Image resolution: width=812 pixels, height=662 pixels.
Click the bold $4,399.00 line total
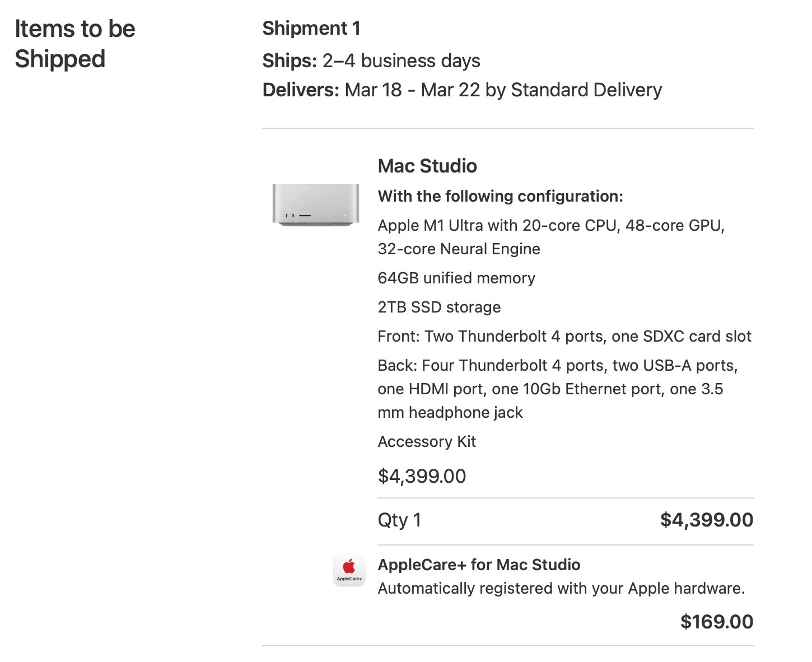pos(707,520)
